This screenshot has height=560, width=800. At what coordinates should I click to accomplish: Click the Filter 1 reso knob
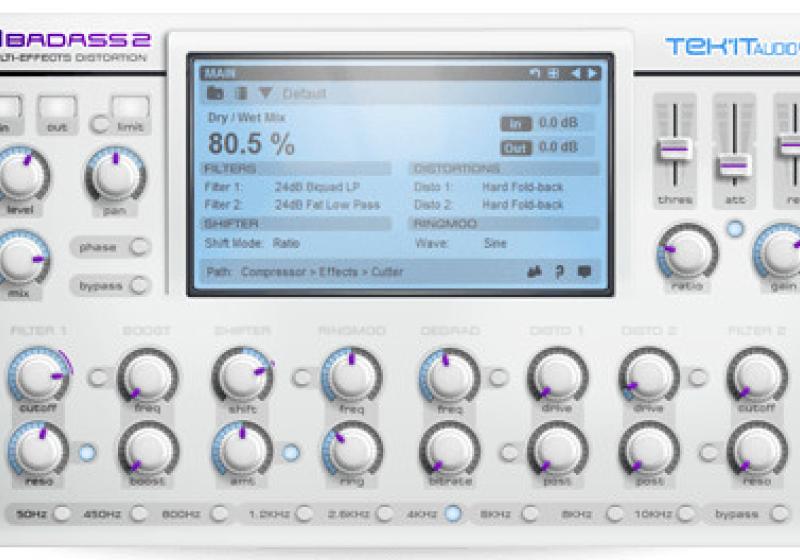(x=39, y=451)
